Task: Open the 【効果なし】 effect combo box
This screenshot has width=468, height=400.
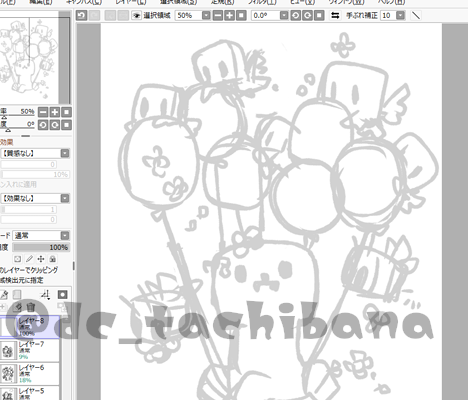Action: click(x=35, y=198)
